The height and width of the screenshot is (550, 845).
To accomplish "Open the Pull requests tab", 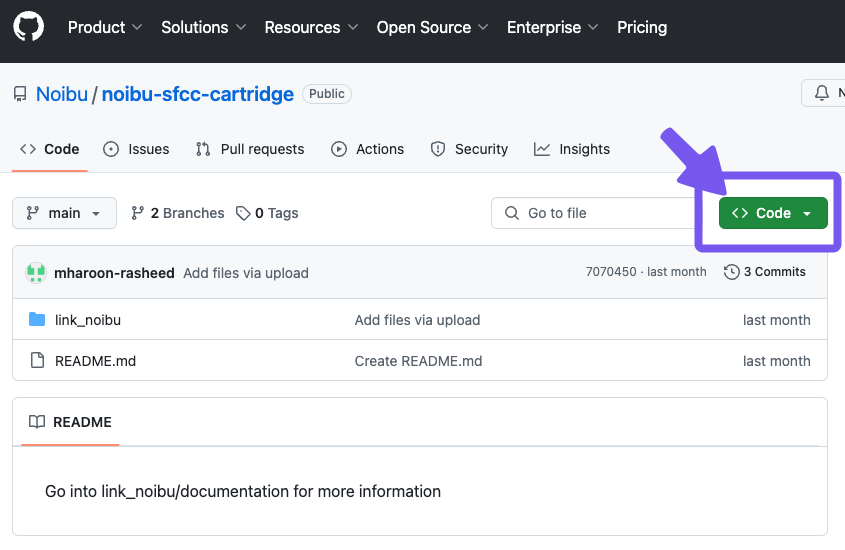I will pyautogui.click(x=250, y=149).
